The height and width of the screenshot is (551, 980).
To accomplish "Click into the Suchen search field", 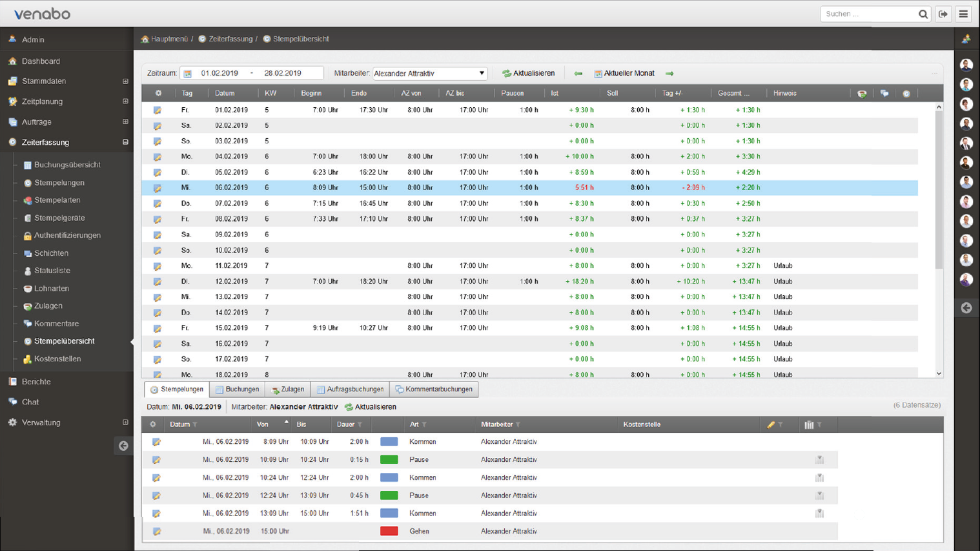I will coord(868,14).
